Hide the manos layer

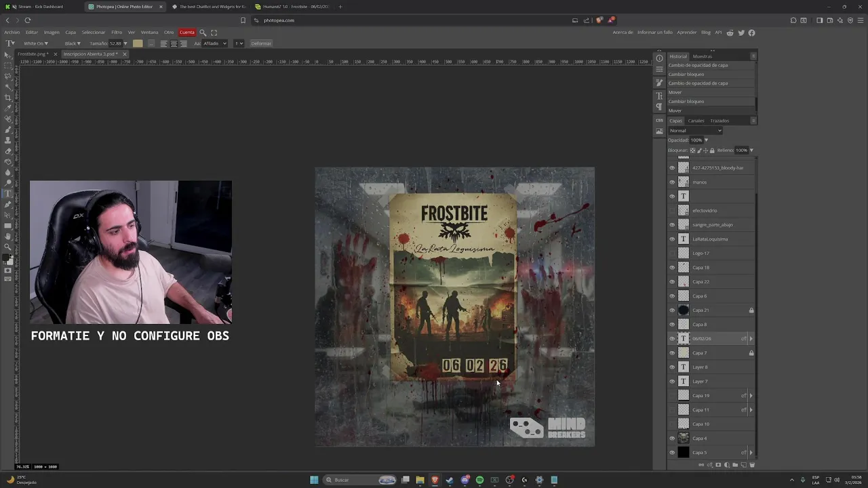point(672,182)
